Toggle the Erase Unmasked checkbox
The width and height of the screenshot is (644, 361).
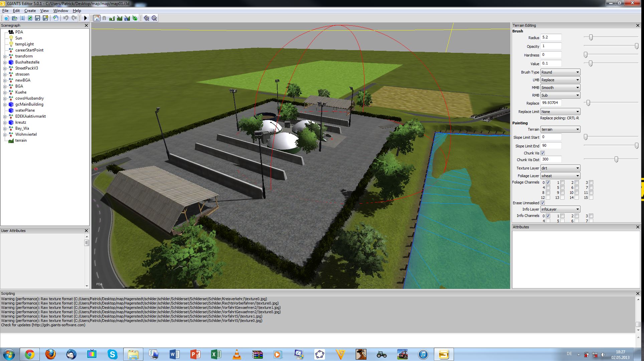pyautogui.click(x=542, y=203)
